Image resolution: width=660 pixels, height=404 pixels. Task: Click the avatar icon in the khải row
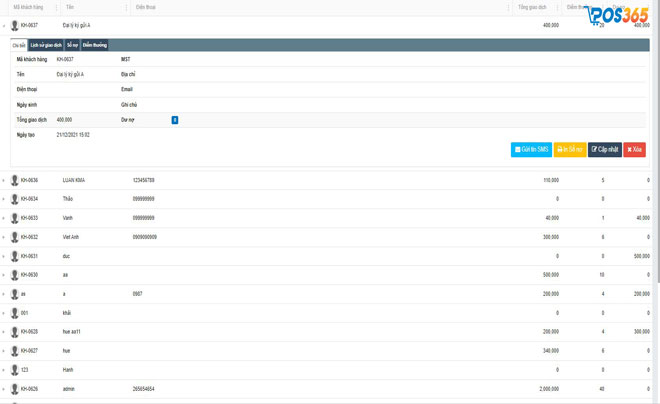coord(15,313)
